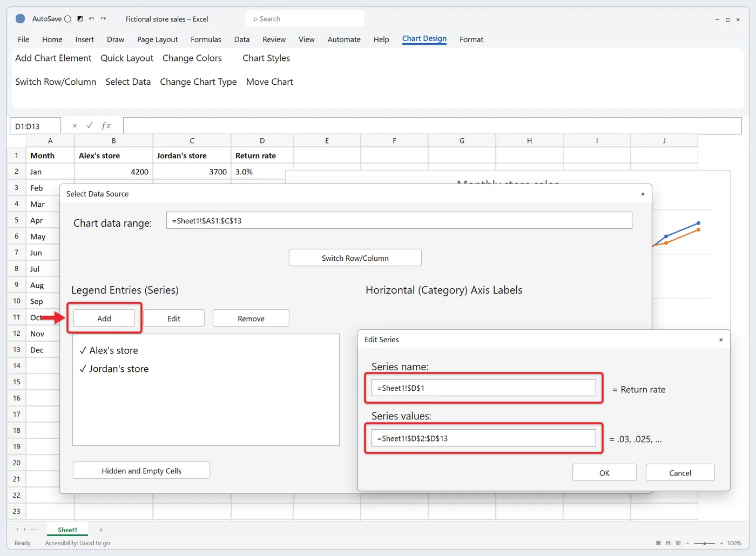Open Quick Layout options

click(127, 58)
